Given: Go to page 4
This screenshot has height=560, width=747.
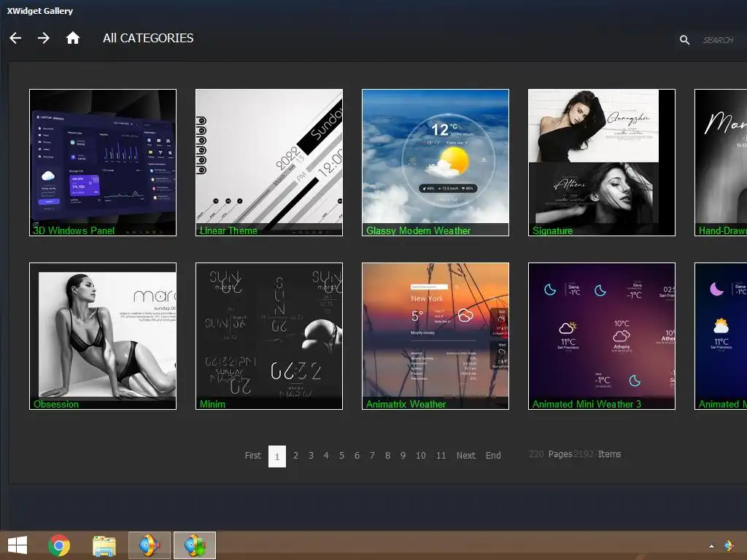Looking at the screenshot, I should coord(326,456).
